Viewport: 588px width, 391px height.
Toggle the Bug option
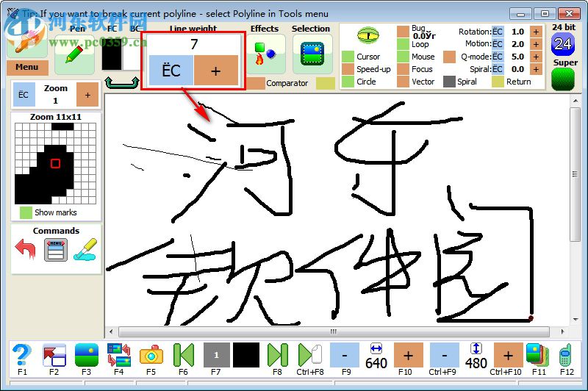(x=403, y=32)
